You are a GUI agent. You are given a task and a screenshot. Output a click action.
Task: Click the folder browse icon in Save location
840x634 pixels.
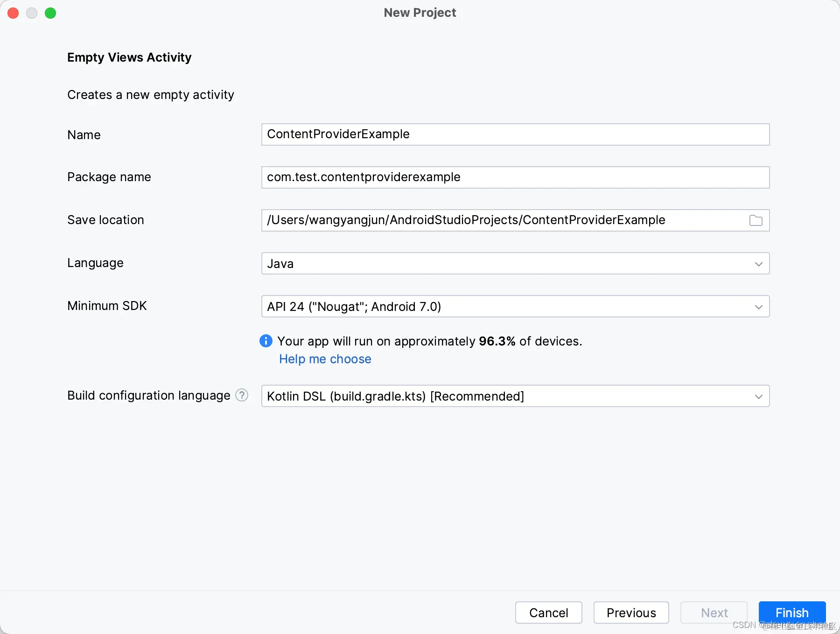click(x=756, y=220)
